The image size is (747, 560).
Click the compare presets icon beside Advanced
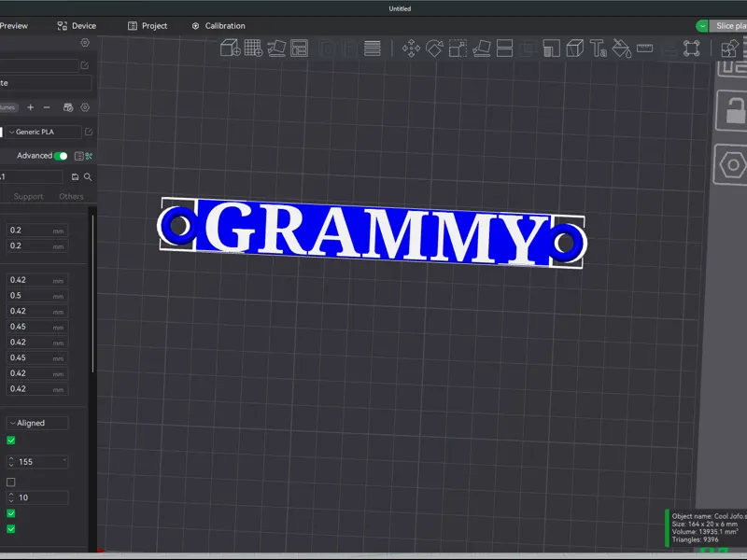[78, 156]
